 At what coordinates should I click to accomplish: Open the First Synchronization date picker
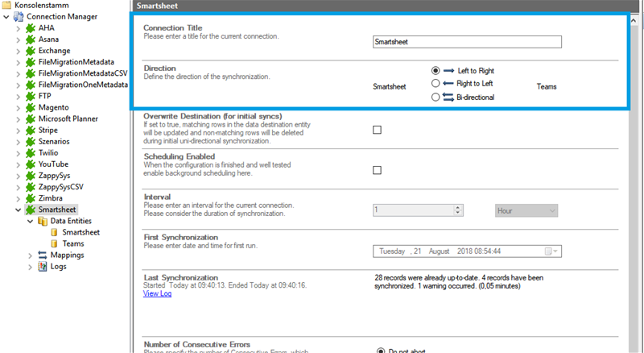[x=552, y=251]
